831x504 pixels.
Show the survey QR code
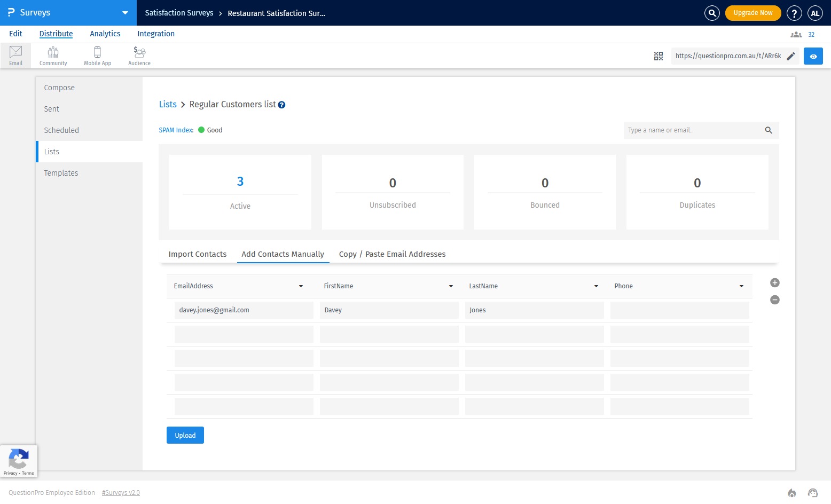(x=658, y=56)
